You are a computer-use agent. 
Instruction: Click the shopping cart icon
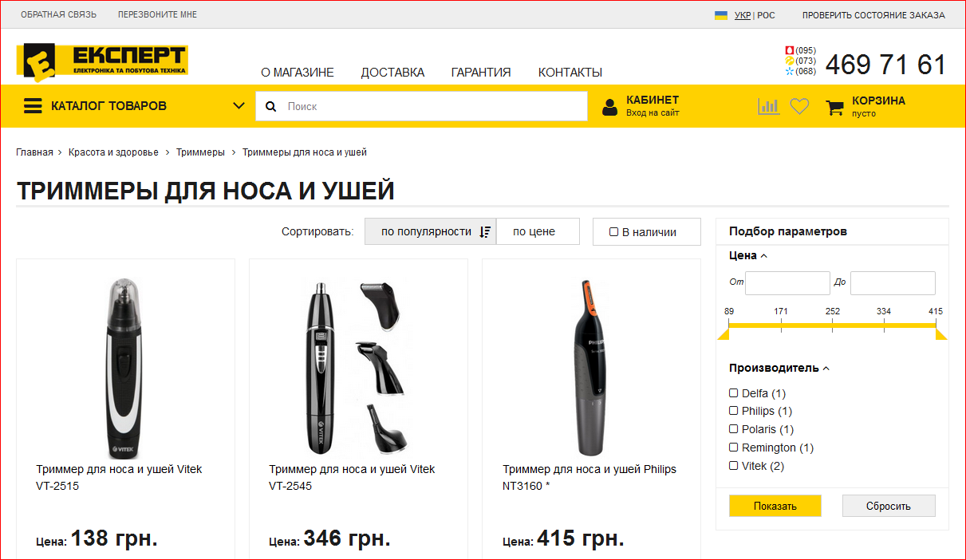834,107
